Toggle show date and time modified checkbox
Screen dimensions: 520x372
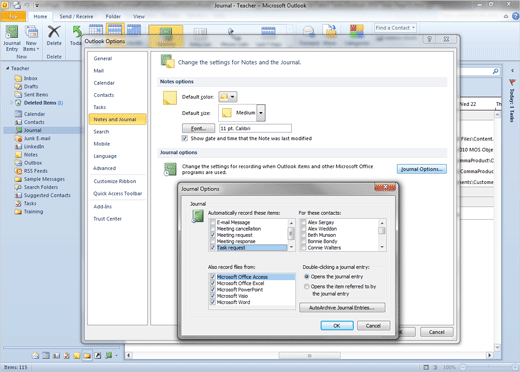pos(184,138)
